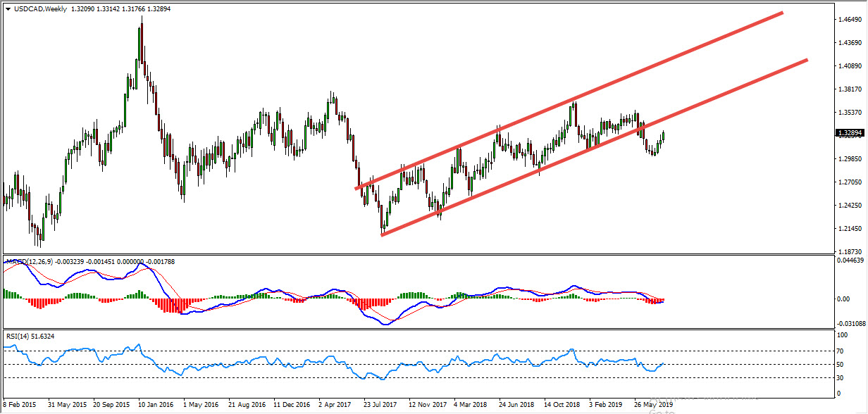Image resolution: width=868 pixels, height=414 pixels.
Task: Click the large red MACD histogram after January 2016
Action: click(169, 306)
